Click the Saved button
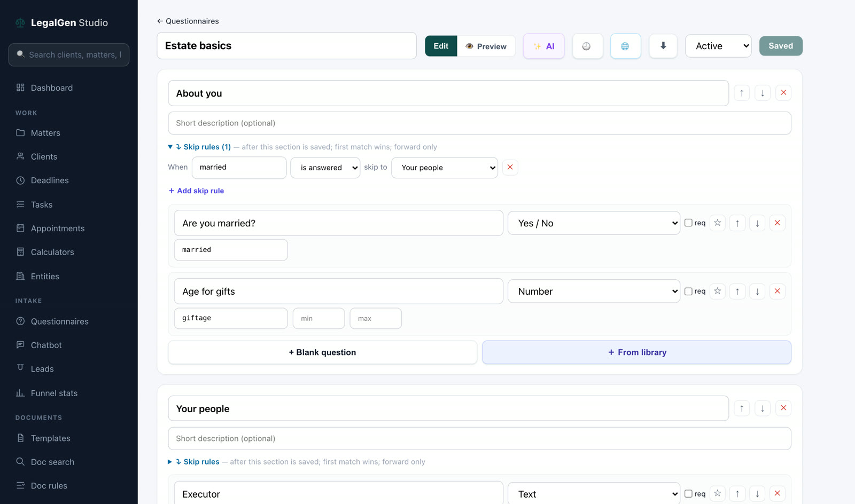The height and width of the screenshot is (504, 855). click(x=781, y=46)
